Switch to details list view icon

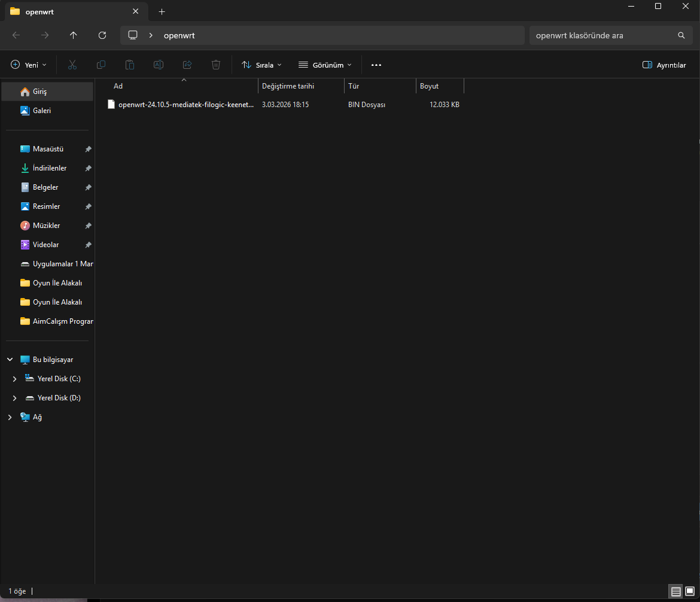point(676,591)
